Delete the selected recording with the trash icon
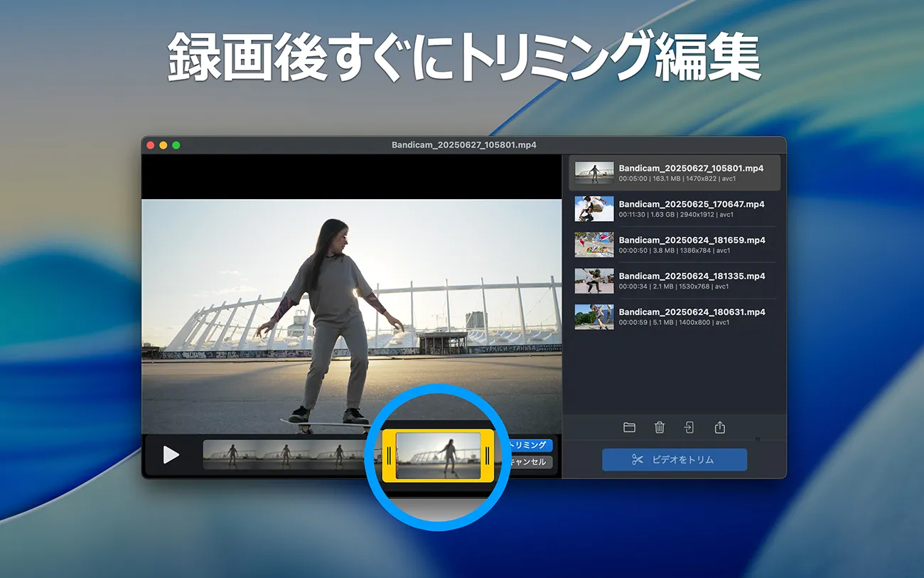Viewport: 924px width, 578px height. point(660,427)
